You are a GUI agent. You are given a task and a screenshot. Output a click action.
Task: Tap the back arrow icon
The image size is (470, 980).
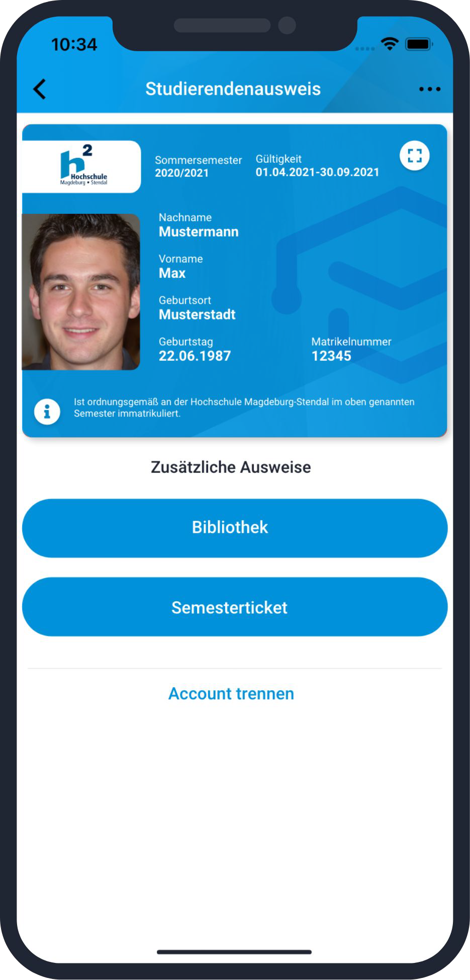pos(40,89)
